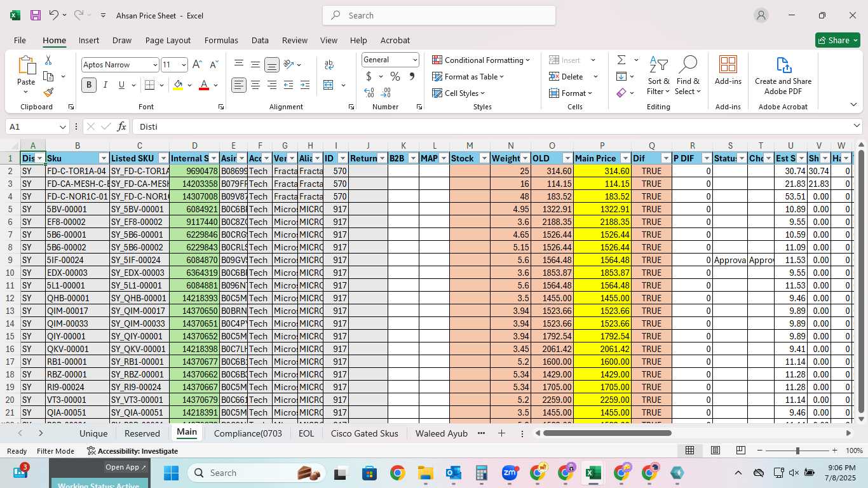Click the Share button
Screen dimensions: 868x488
pos(837,40)
